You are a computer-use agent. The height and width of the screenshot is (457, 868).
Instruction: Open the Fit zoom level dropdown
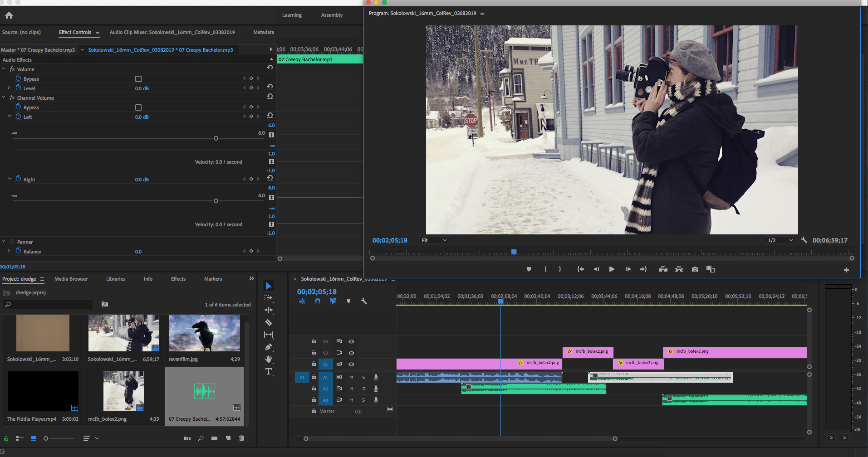[434, 240]
